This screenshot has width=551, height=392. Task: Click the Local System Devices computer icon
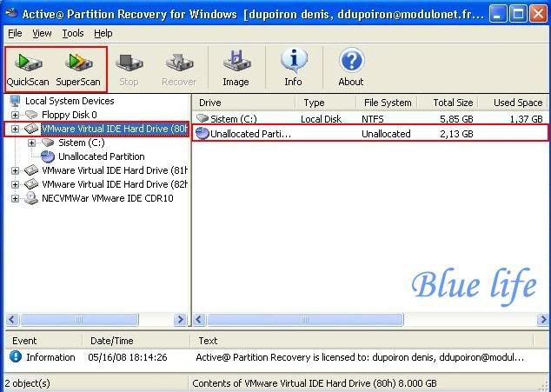[16, 101]
